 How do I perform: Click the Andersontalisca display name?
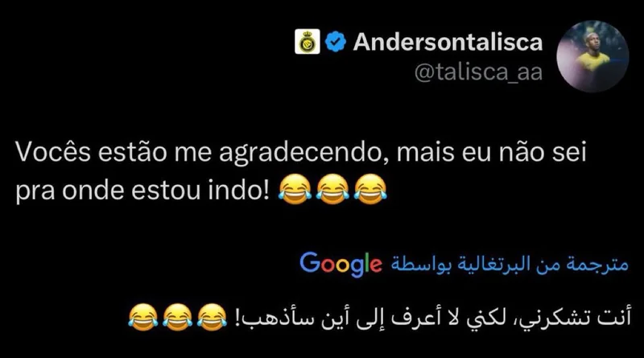[x=448, y=42]
